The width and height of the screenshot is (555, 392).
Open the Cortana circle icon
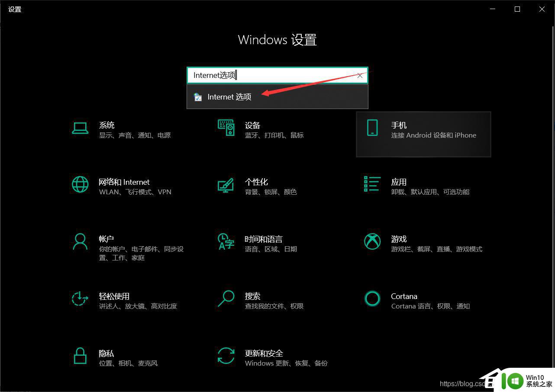coord(372,299)
